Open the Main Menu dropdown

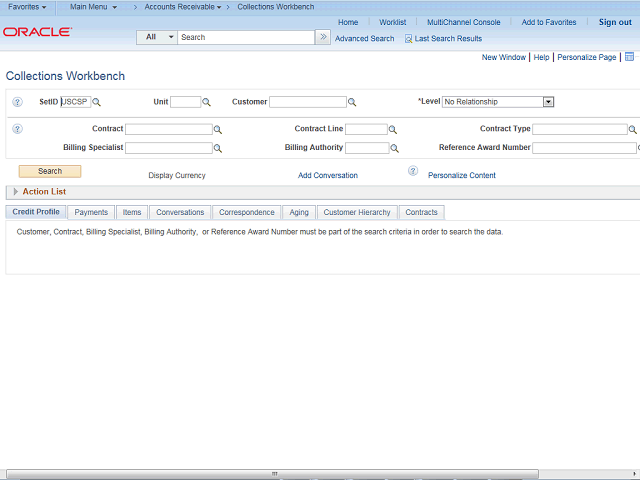(x=93, y=7)
